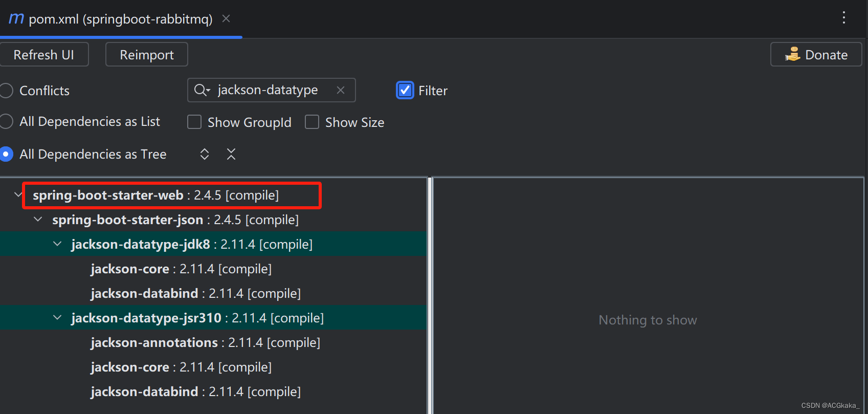The image size is (868, 414).
Task: Enable the Show GroupId checkbox
Action: coord(194,122)
